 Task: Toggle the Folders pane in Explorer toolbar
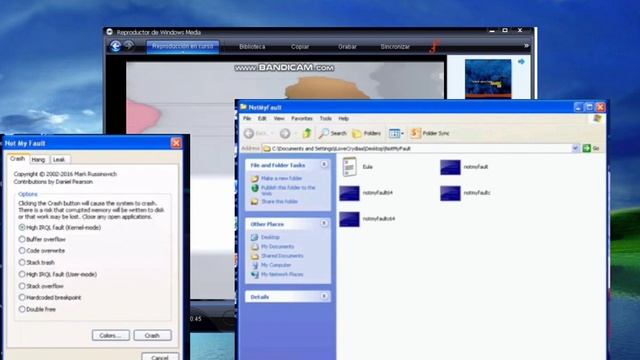367,133
